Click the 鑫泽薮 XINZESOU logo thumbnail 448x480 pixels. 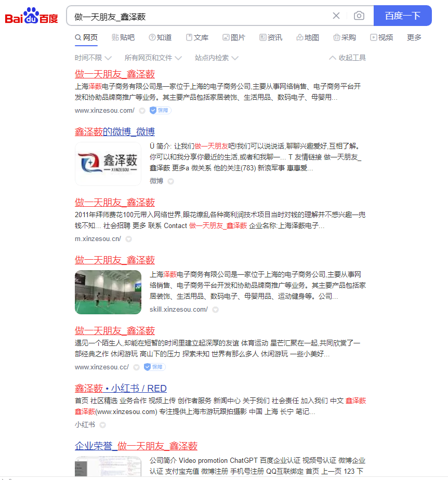[108, 164]
